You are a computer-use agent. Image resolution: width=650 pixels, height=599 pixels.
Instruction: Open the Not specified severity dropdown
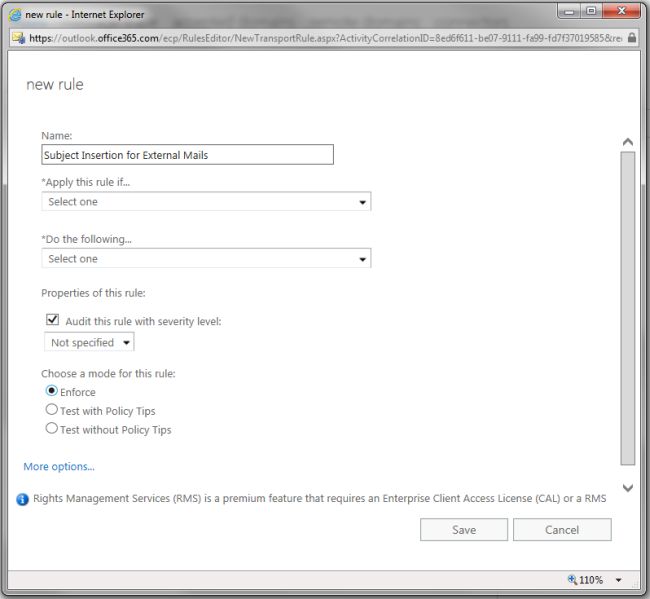point(89,342)
